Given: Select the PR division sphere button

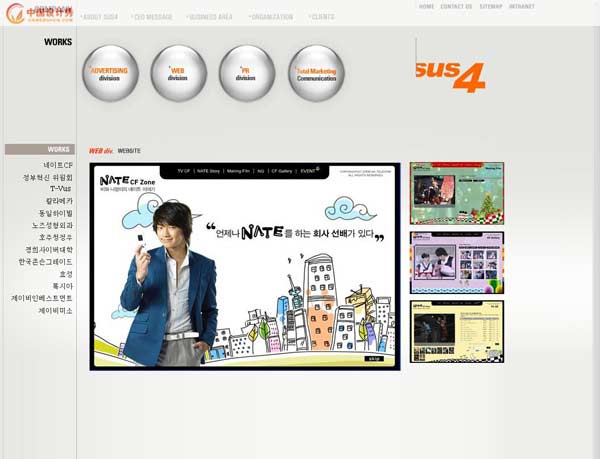Looking at the screenshot, I should (247, 73).
